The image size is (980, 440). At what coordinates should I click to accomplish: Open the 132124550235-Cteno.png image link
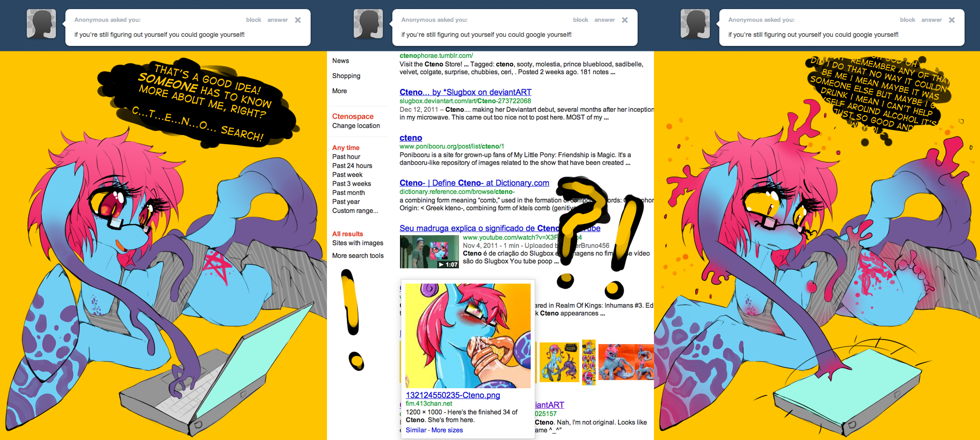pos(453,395)
